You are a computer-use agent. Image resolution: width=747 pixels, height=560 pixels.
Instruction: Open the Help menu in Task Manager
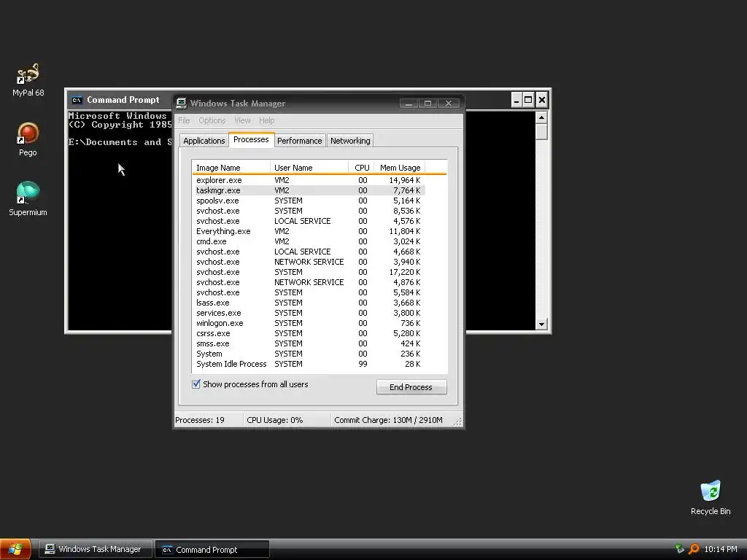point(267,120)
